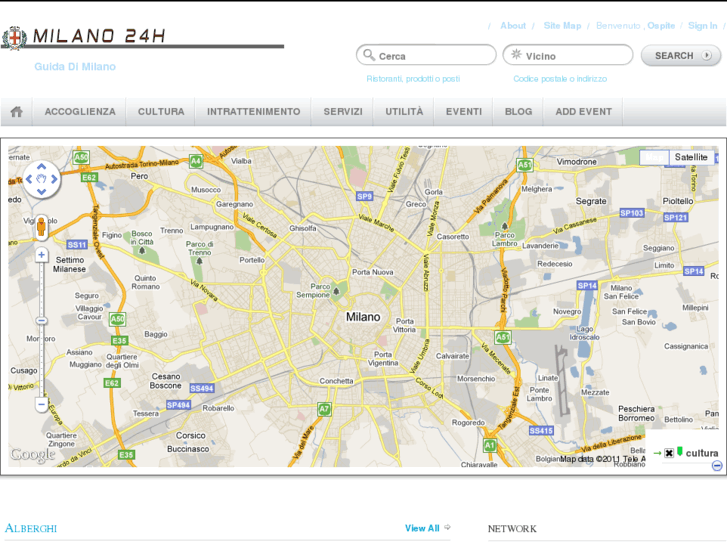
Task: Zoom out with the map minus button
Action: [41, 404]
